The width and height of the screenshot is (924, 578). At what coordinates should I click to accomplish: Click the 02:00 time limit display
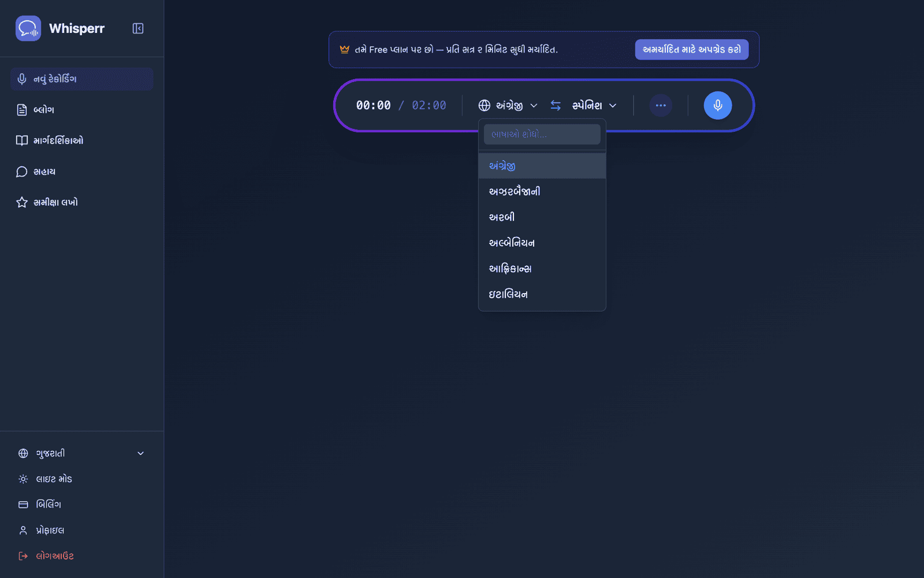[x=429, y=105]
